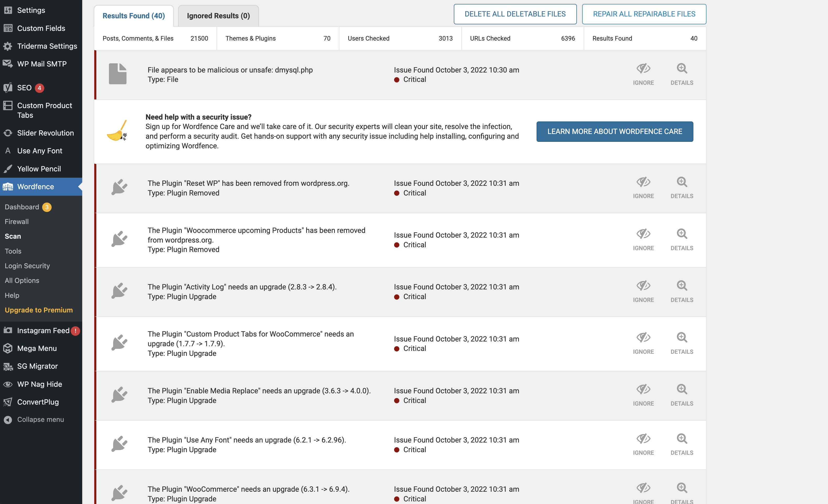This screenshot has height=504, width=828.
Task: View details for Woocommerce upcoming Products issue
Action: point(681,240)
